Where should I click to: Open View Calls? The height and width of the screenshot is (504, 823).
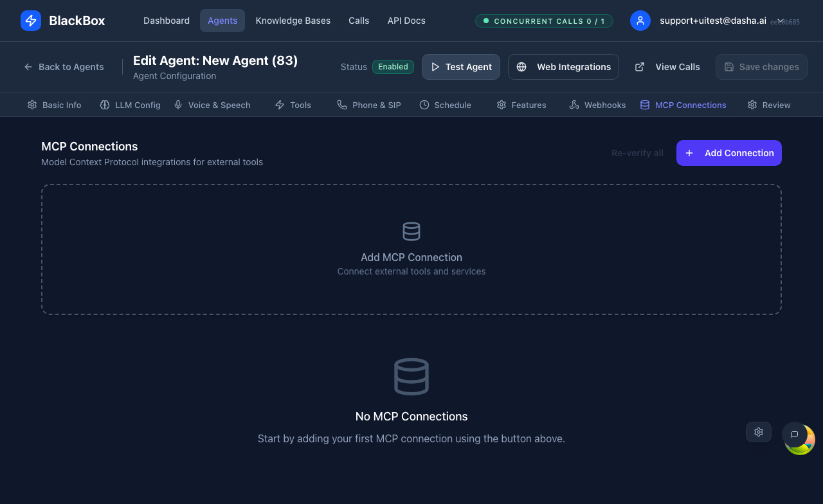(667, 66)
